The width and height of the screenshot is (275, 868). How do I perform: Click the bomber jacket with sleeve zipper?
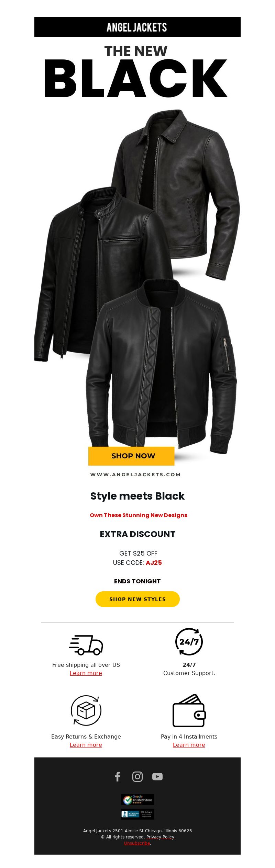(162, 367)
